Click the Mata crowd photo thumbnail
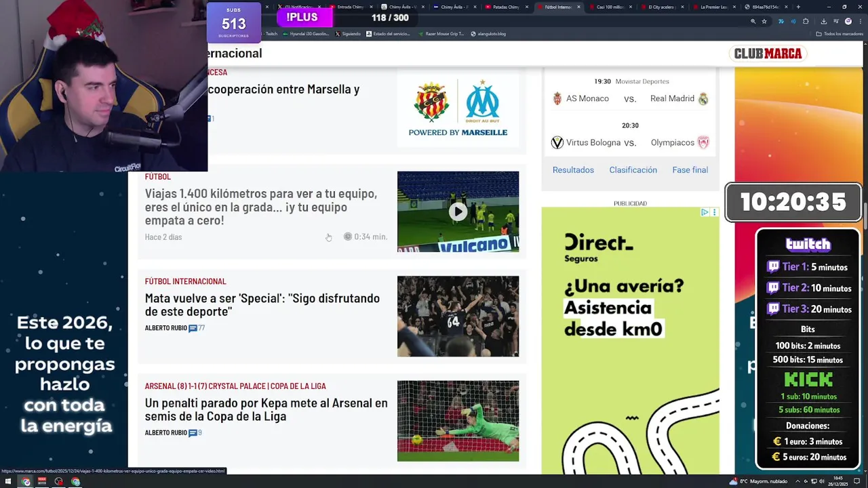Image resolution: width=868 pixels, height=488 pixels. pos(458,316)
